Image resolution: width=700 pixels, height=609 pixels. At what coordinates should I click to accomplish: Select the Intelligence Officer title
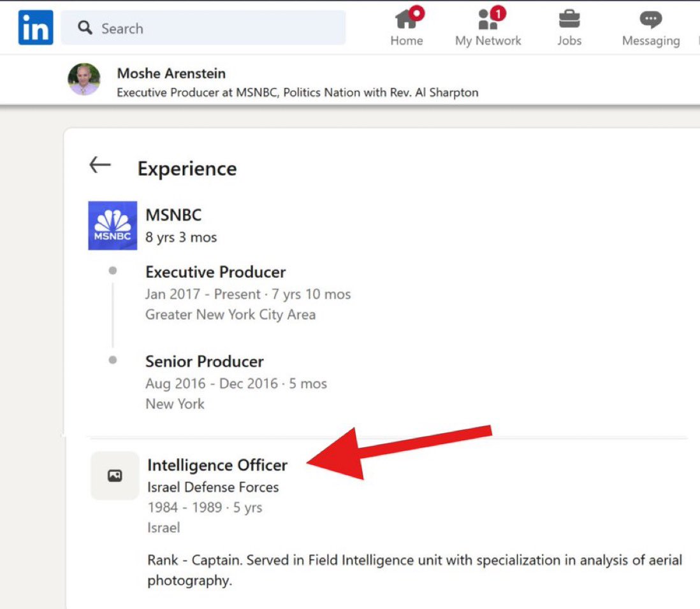(x=217, y=465)
